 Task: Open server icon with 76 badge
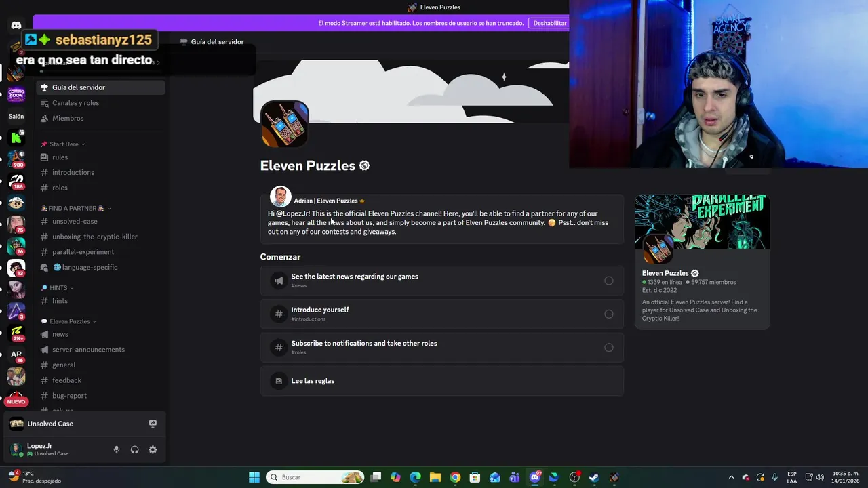pos(16,246)
